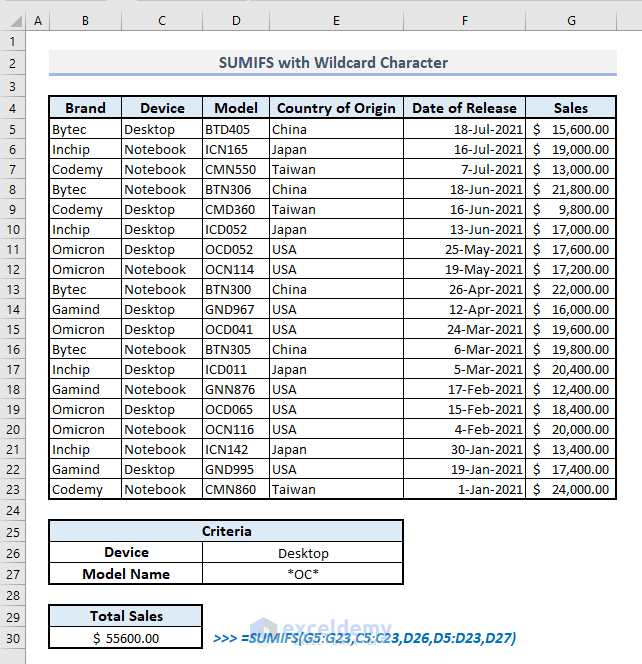Select the Desktop criteria value cell
Viewport: 642px width, 664px height.
(303, 553)
